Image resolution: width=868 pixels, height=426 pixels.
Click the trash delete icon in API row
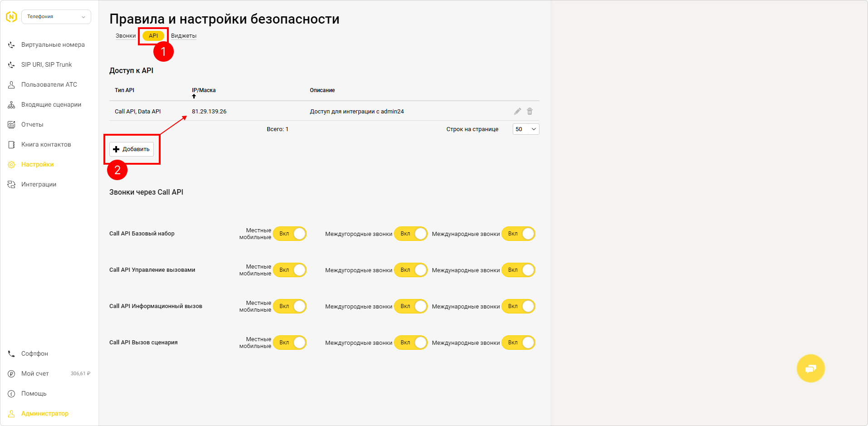(530, 112)
